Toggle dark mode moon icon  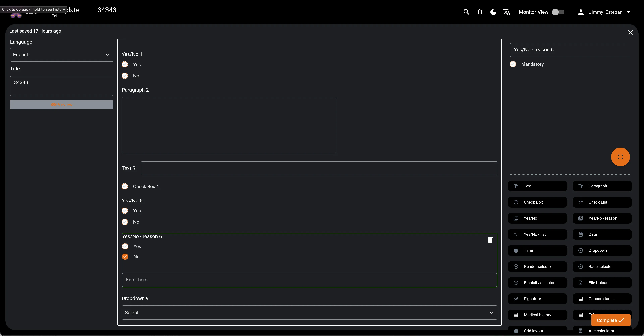click(493, 12)
